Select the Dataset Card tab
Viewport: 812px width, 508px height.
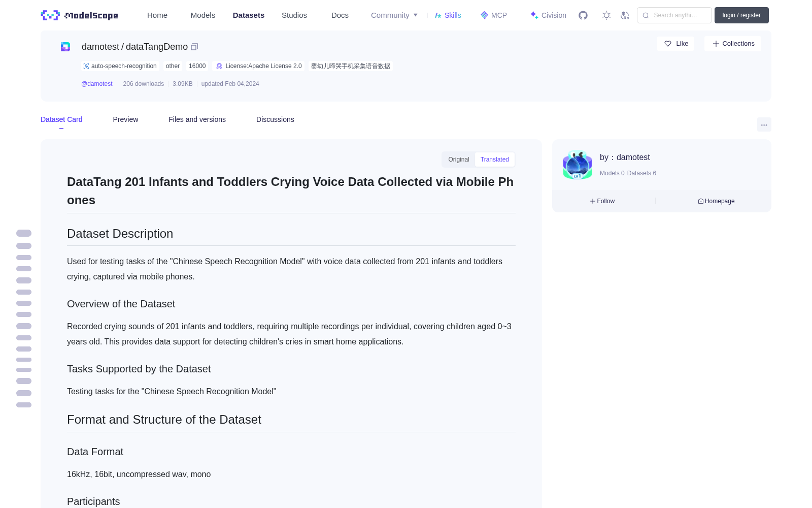pos(61,119)
